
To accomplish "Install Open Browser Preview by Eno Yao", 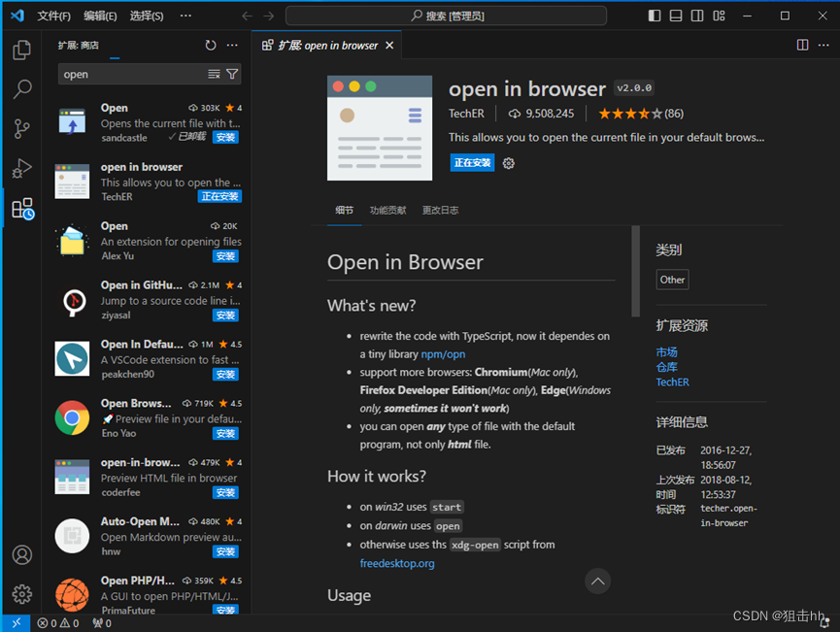I will tap(225, 433).
